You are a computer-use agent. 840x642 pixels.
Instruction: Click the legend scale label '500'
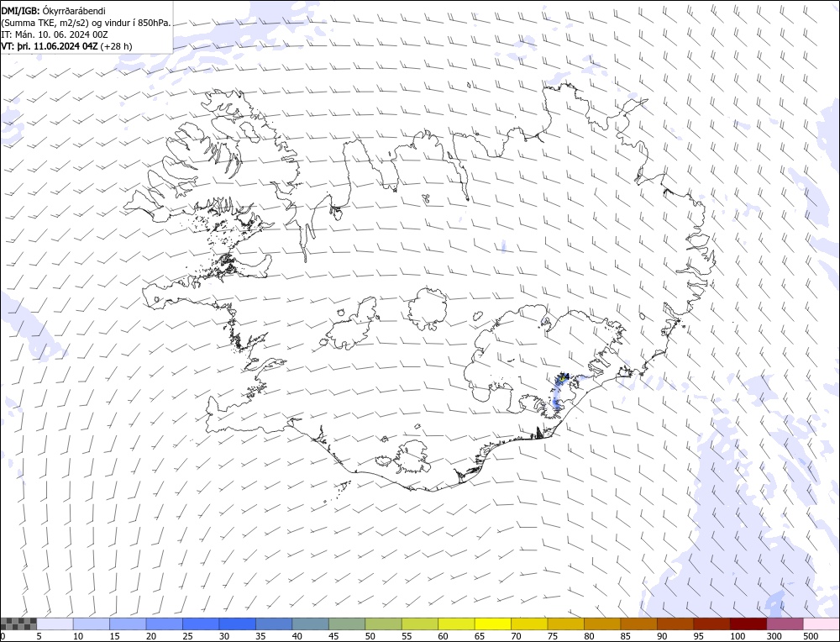pos(811,636)
